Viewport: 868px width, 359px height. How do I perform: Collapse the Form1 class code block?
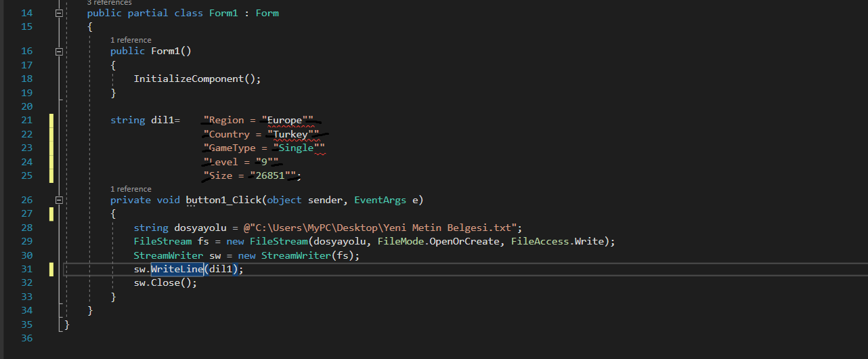(x=59, y=13)
